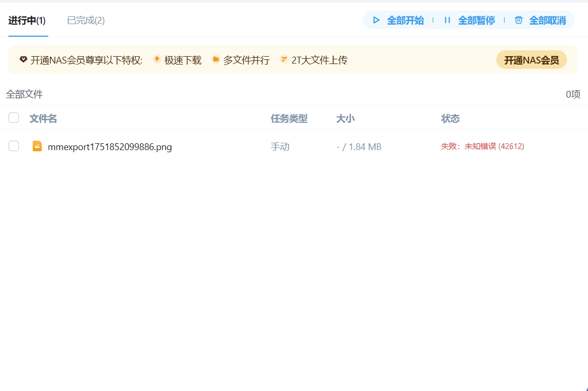
Task: Click the 失败: 未知错误 (42612) status text
Action: pos(483,146)
